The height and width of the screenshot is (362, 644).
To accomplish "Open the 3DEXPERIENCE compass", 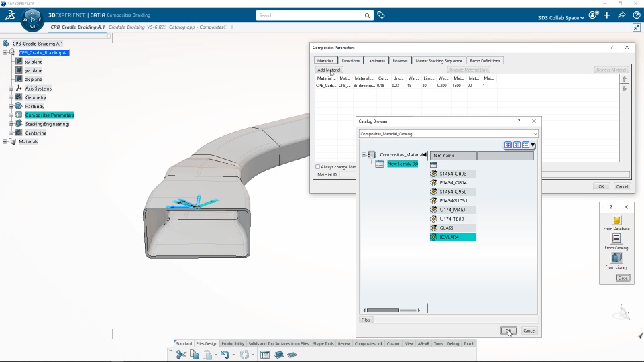I will (32, 19).
